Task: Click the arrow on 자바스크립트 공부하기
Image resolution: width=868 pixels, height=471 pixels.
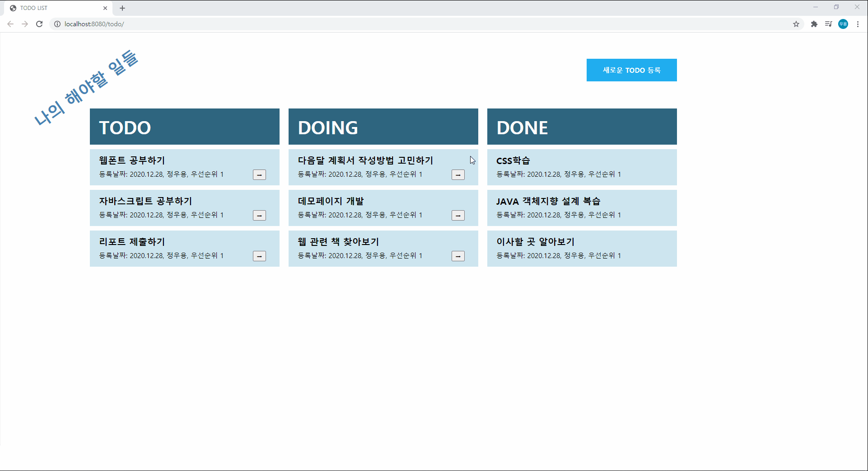Action: [x=259, y=215]
